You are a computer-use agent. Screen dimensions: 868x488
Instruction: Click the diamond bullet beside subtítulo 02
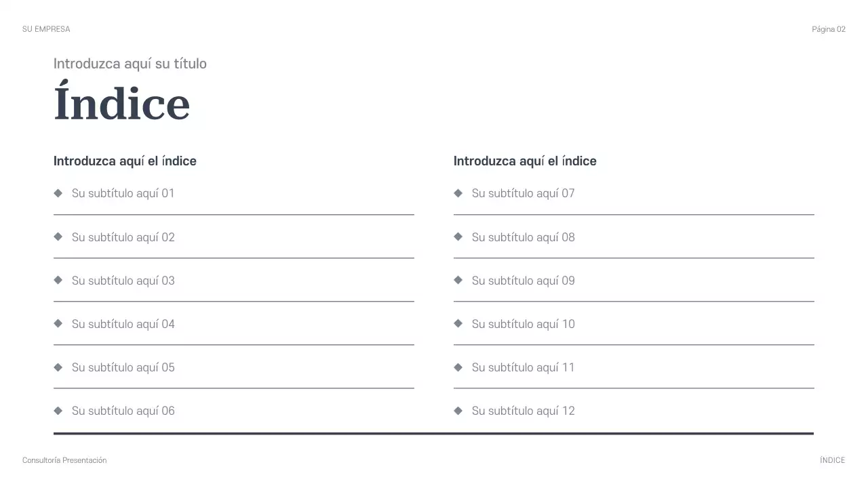click(58, 237)
